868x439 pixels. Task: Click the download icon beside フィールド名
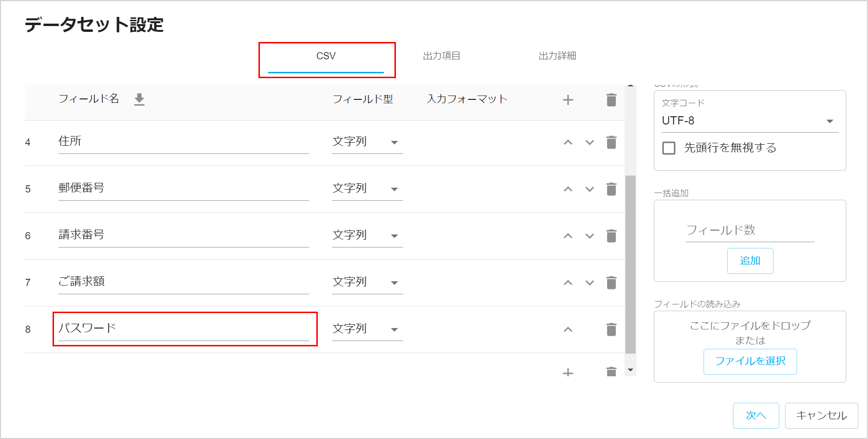tap(139, 99)
